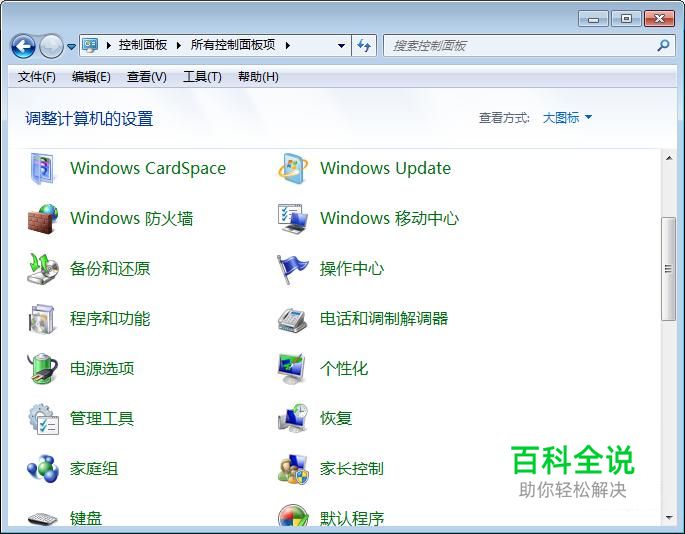Image resolution: width=685 pixels, height=534 pixels.
Task: Open the Windows 移动中心 link
Action: pyautogui.click(x=389, y=218)
